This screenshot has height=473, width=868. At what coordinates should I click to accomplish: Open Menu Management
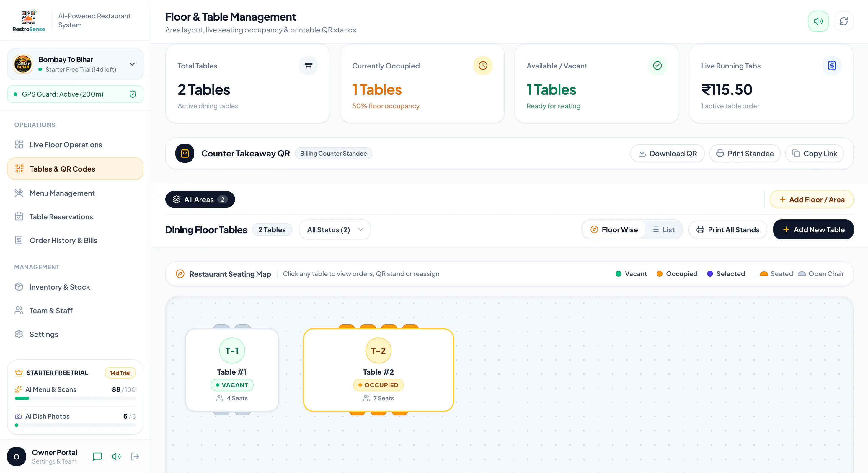pos(75,193)
